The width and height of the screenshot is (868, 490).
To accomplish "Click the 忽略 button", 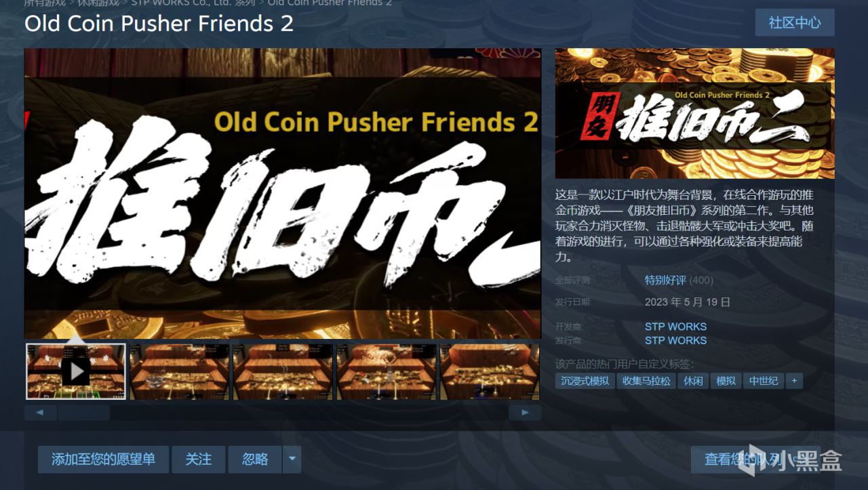I will [255, 459].
